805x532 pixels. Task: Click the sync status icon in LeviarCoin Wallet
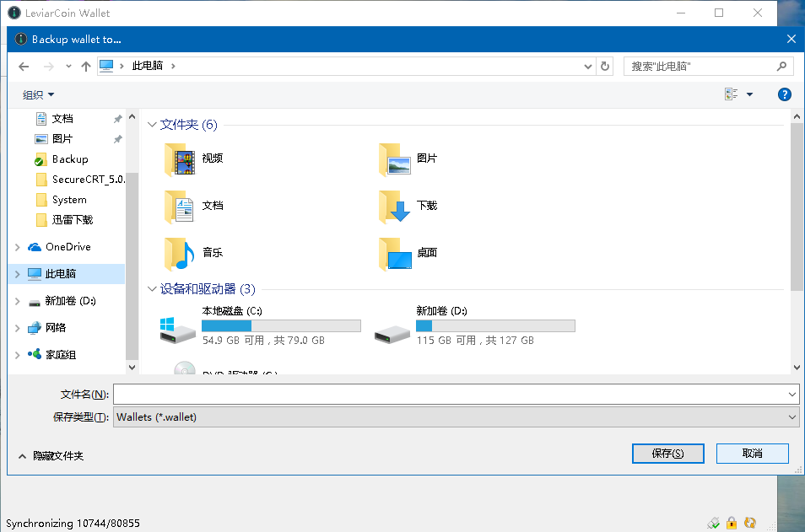click(750, 523)
